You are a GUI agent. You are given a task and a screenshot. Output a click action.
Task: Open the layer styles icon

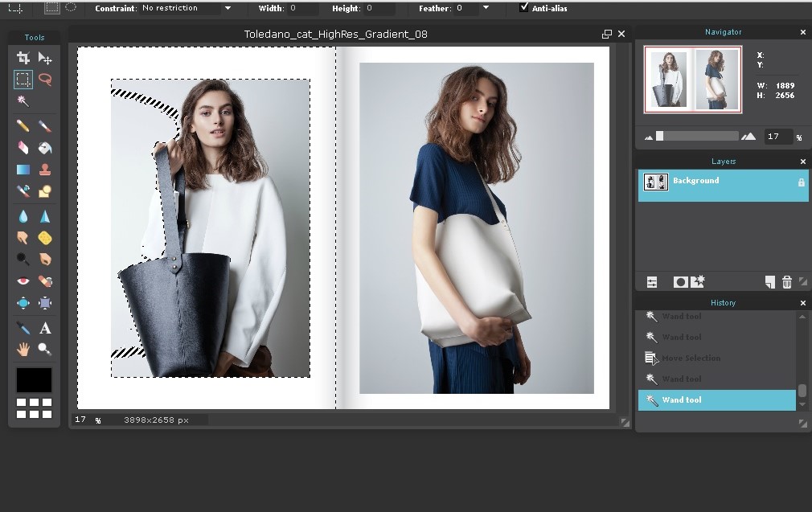pos(697,281)
